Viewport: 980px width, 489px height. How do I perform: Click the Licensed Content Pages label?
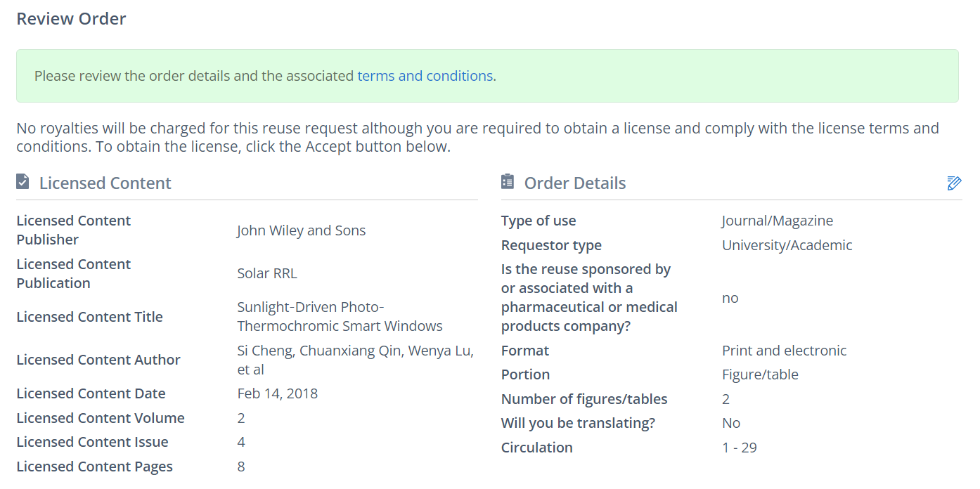(94, 467)
